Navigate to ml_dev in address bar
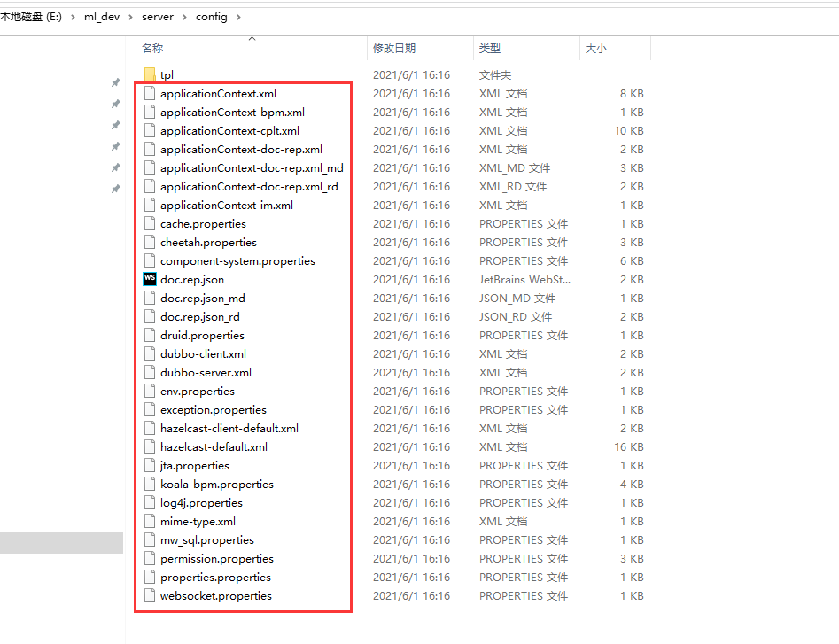Image resolution: width=839 pixels, height=644 pixels. click(102, 17)
